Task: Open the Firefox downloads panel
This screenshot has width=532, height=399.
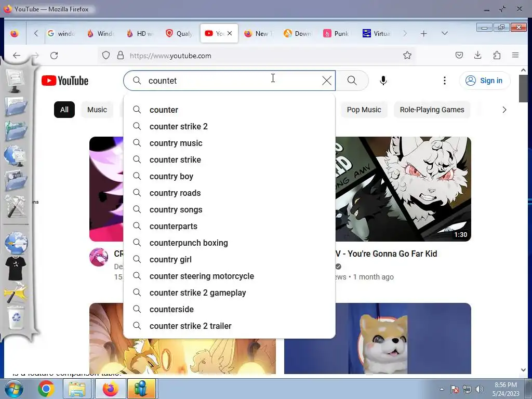Action: click(x=478, y=55)
